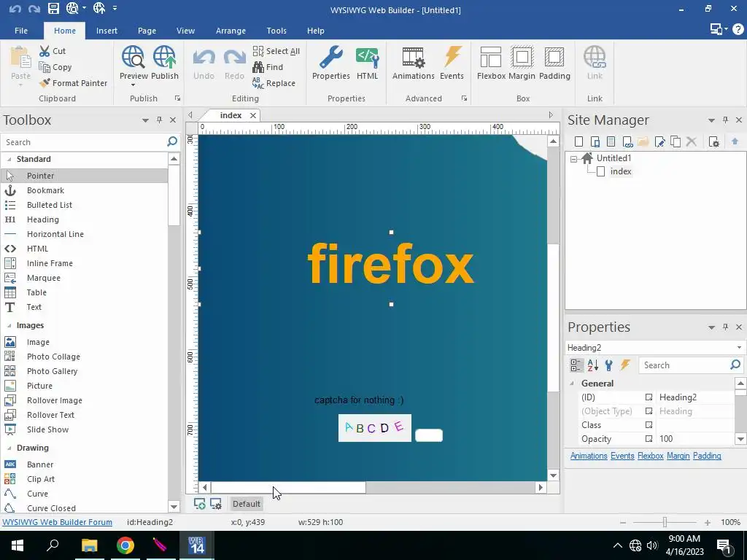
Task: Open the Preview dropdown arrow
Action: [x=133, y=85]
